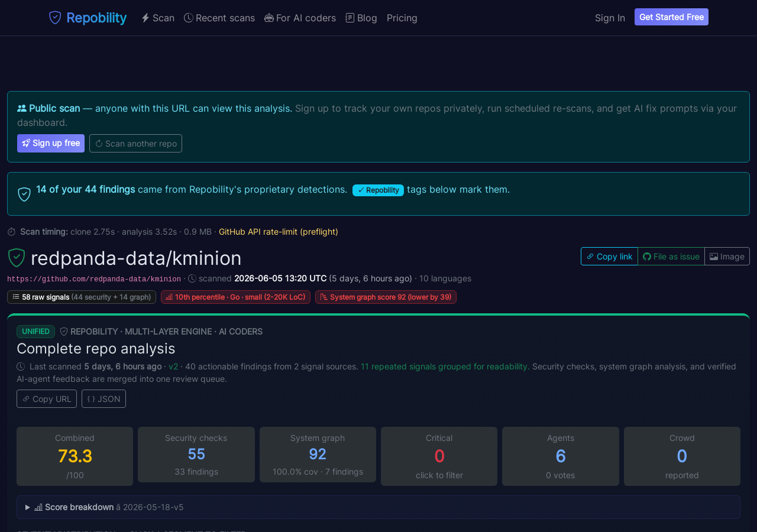Screen dimensions: 757x532
Task: Copy the scan link
Action: [609, 257]
